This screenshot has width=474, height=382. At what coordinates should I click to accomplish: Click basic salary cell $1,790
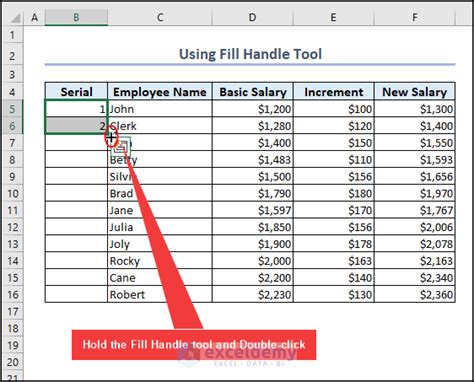[253, 193]
